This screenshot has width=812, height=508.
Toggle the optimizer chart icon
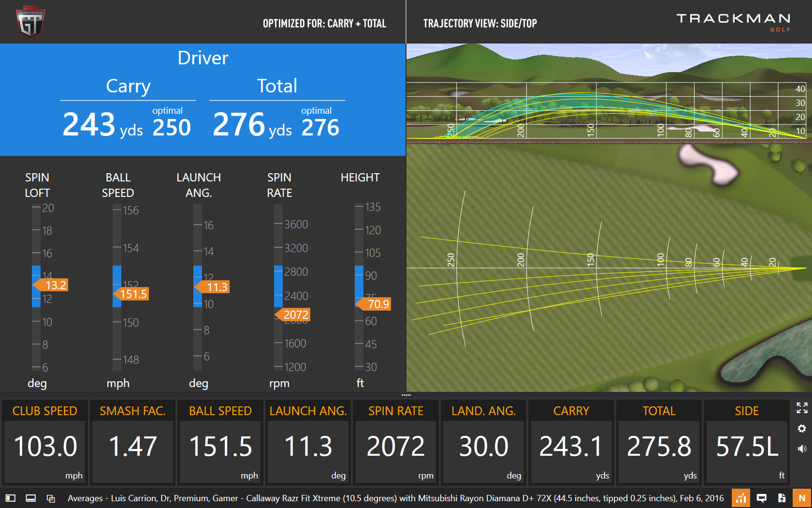[x=740, y=498]
